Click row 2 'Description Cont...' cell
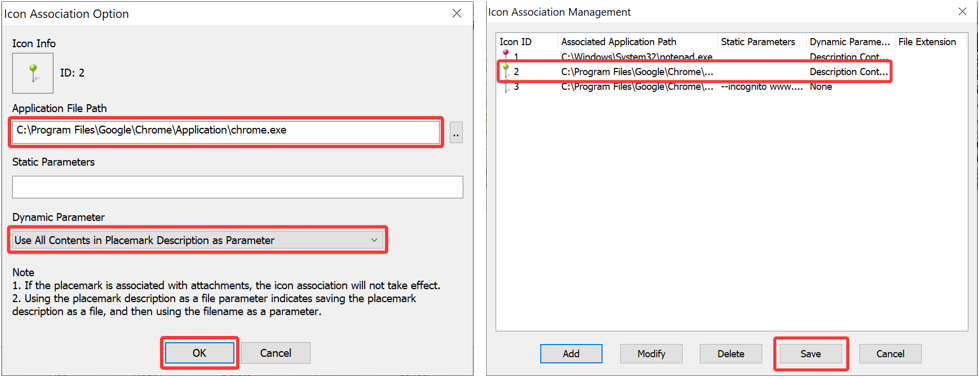This screenshot has height=378, width=979. (848, 72)
